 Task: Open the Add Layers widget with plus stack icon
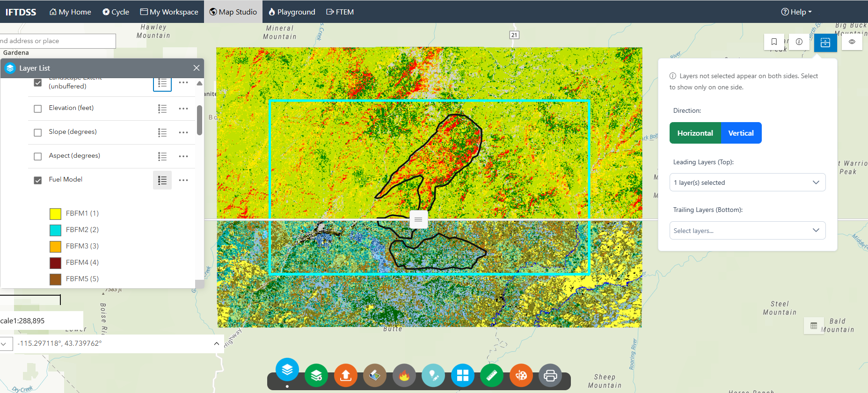pos(316,375)
